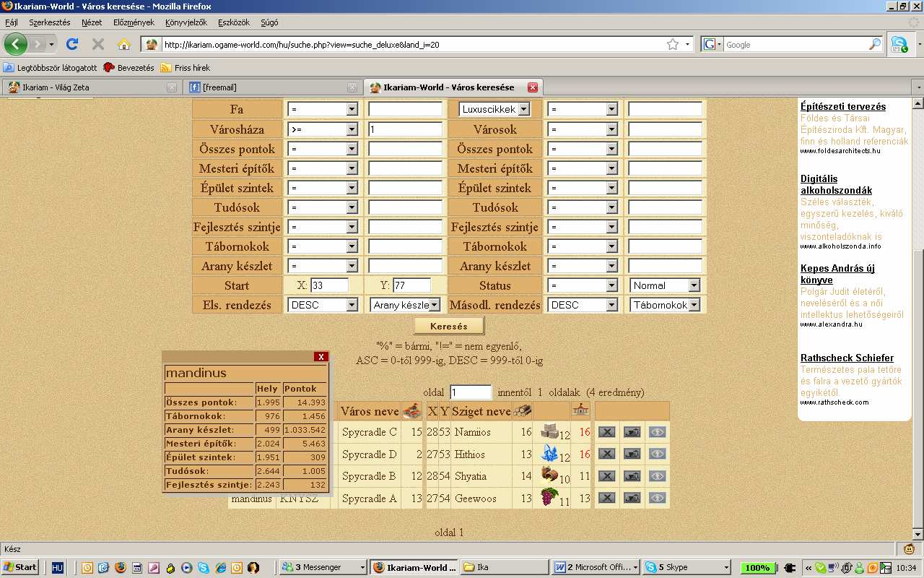The width and height of the screenshot is (924, 578).
Task: Click the eye icon for Spycradle C
Action: (657, 432)
